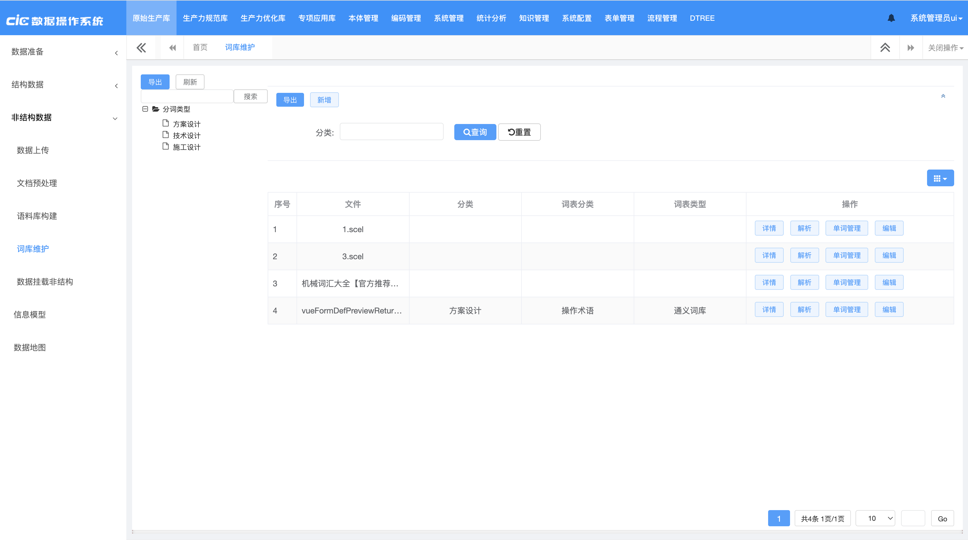Open the page size dropdown showing 10
Viewport: 968px width, 560px height.
coord(875,518)
